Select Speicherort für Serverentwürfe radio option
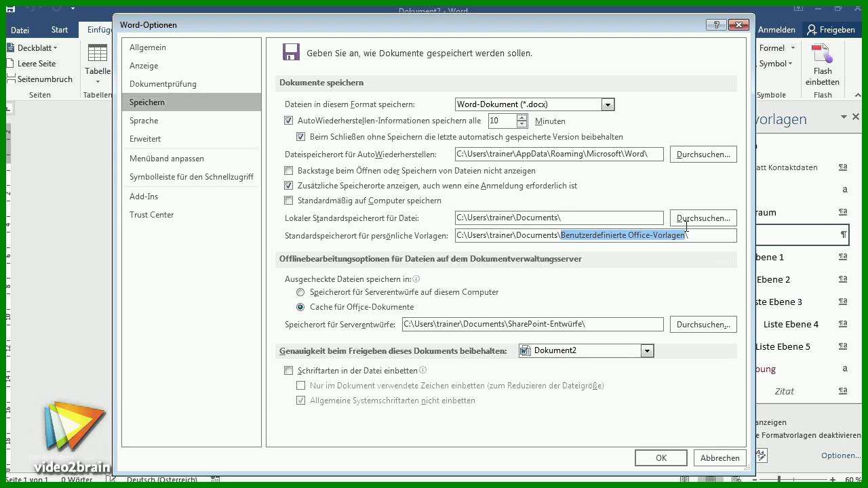Screen dimensions: 868x488 [x=300, y=292]
